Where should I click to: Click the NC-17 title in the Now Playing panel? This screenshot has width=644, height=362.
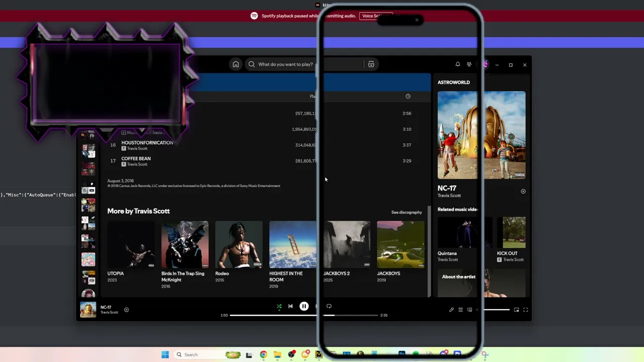coord(447,188)
